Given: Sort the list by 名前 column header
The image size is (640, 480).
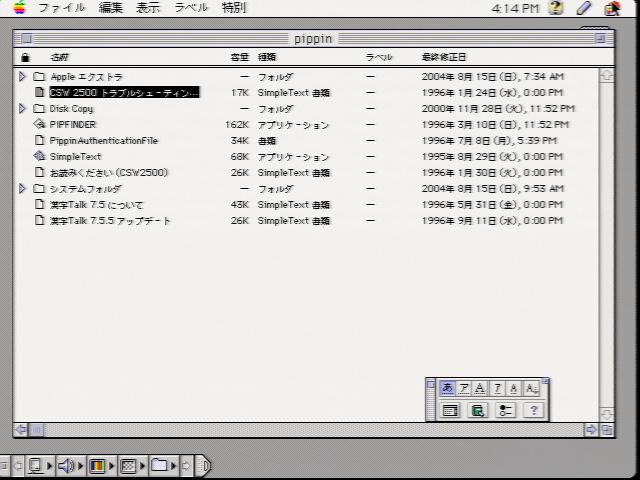Looking at the screenshot, I should tap(59, 57).
